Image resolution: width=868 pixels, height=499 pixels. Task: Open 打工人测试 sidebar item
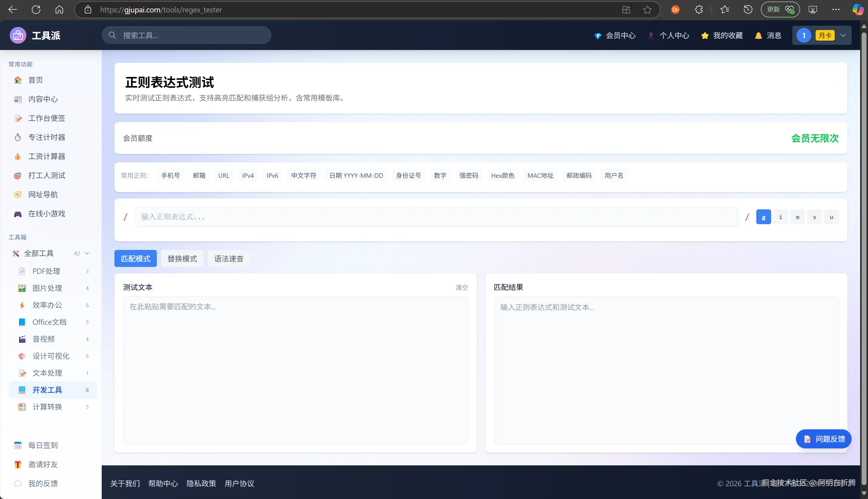click(53, 175)
